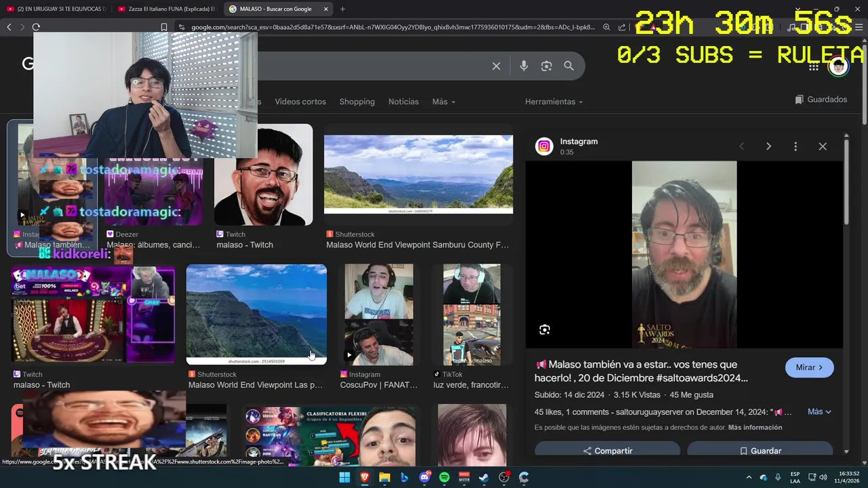Open File Explorer from the taskbar
The image size is (868, 488).
384,477
